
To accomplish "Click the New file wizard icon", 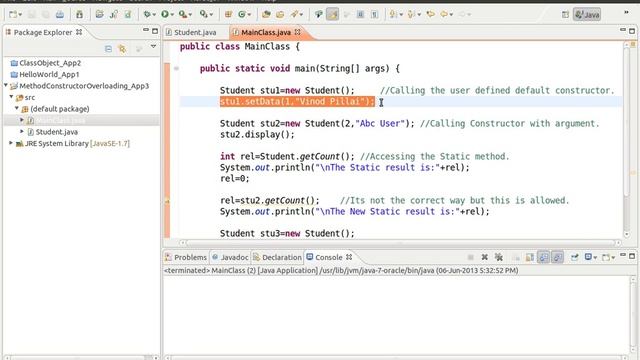I will pos(13,15).
